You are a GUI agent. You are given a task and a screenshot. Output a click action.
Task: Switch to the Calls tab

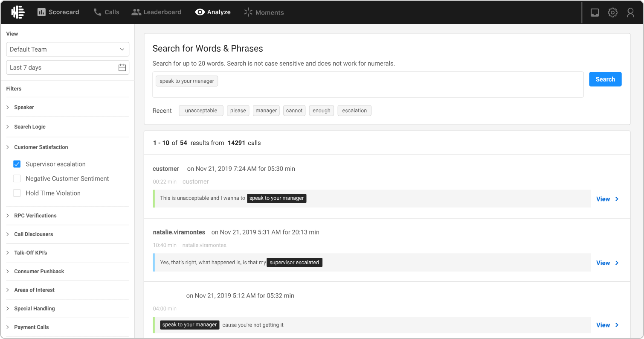pos(107,12)
